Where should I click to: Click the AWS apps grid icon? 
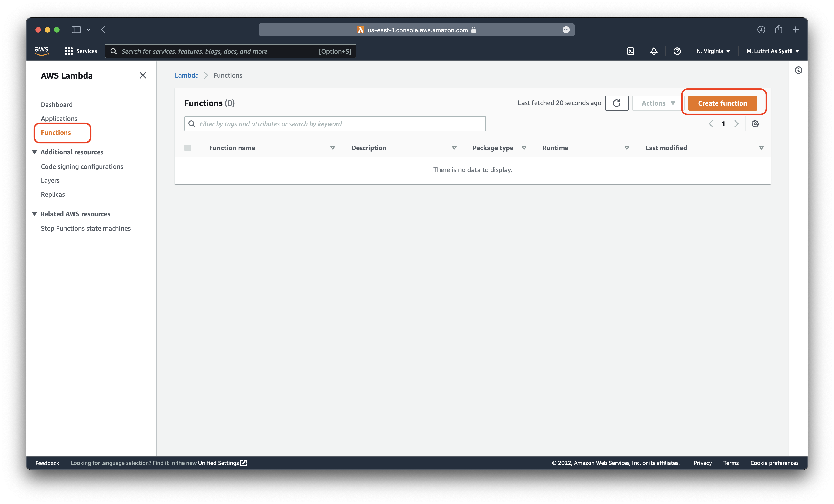tap(68, 51)
